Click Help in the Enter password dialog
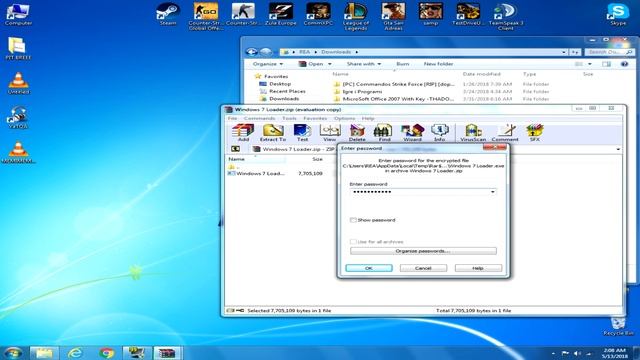Screen dimensions: 640x360 pos(478,268)
